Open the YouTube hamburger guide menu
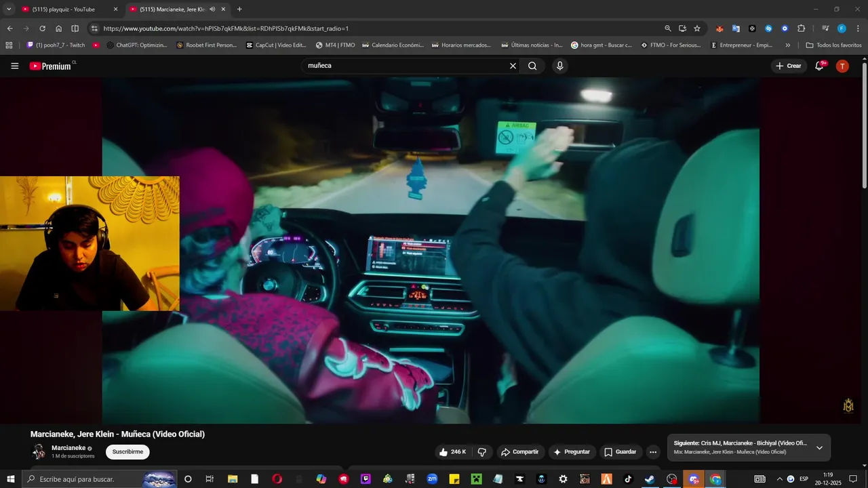This screenshot has height=488, width=868. [15, 66]
